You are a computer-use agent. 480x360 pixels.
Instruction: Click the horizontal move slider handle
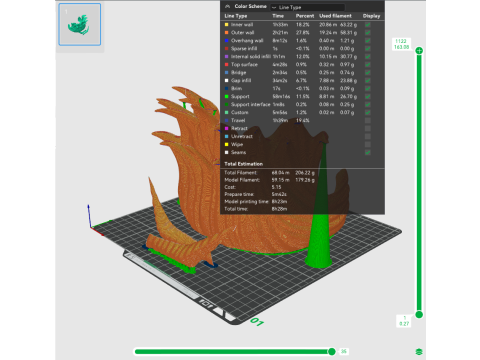coord(332,351)
